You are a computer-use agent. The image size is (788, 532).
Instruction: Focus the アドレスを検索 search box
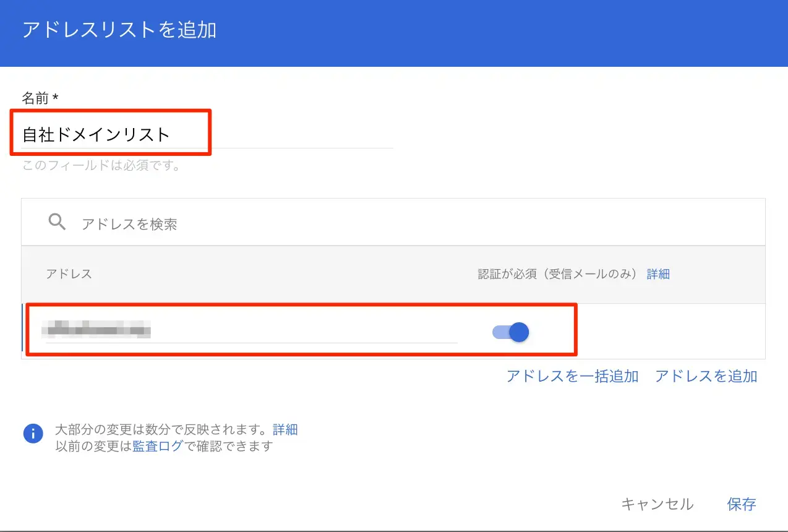[x=247, y=223]
